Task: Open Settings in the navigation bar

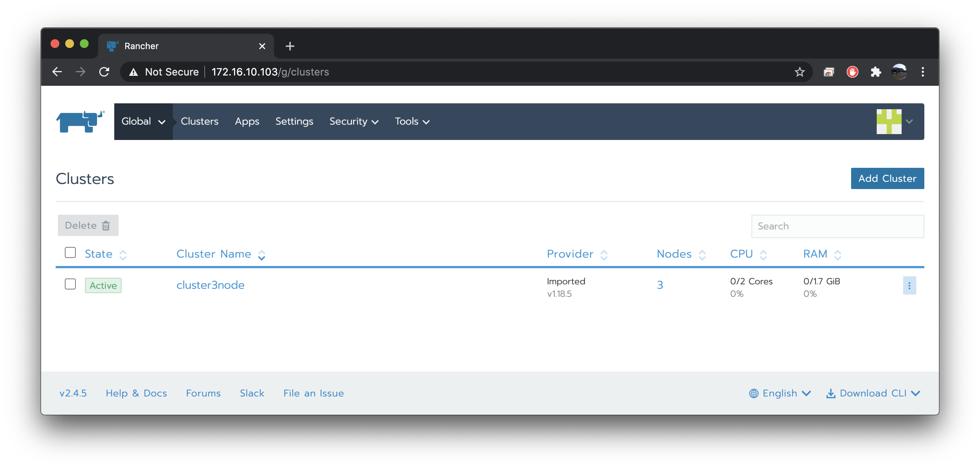Action: pyautogui.click(x=294, y=121)
